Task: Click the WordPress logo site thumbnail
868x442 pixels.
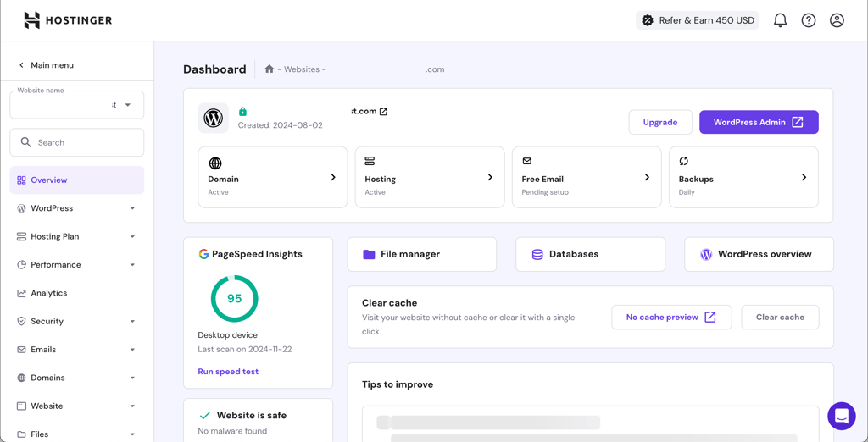Action: click(213, 118)
